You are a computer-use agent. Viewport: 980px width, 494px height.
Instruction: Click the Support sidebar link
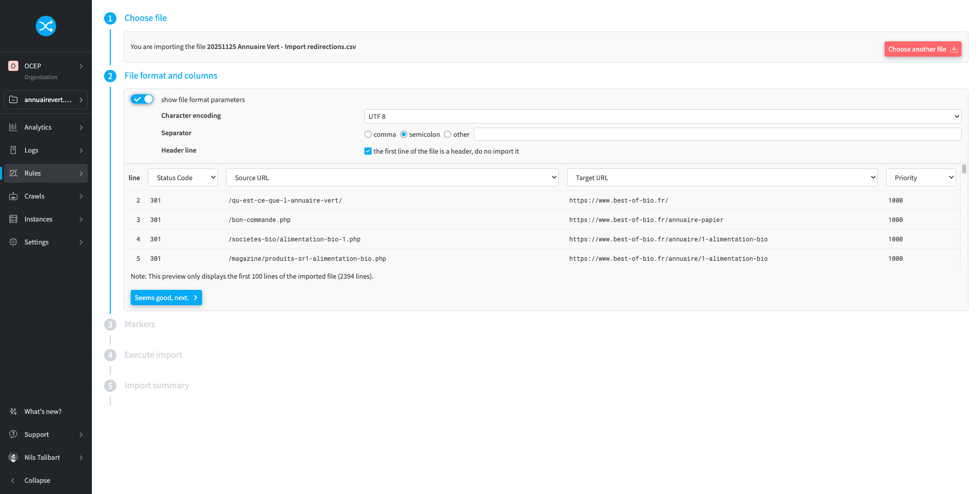(46, 434)
